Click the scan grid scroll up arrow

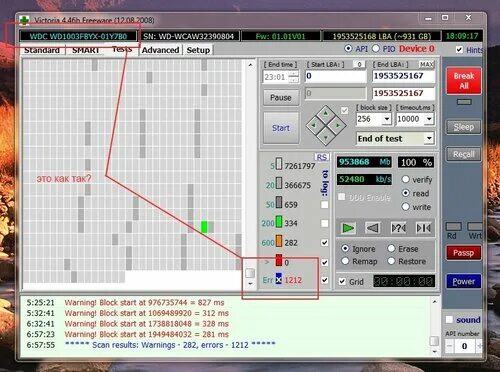click(250, 65)
